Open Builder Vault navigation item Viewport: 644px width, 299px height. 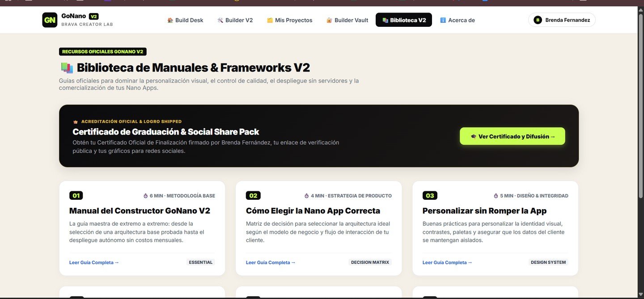(347, 20)
